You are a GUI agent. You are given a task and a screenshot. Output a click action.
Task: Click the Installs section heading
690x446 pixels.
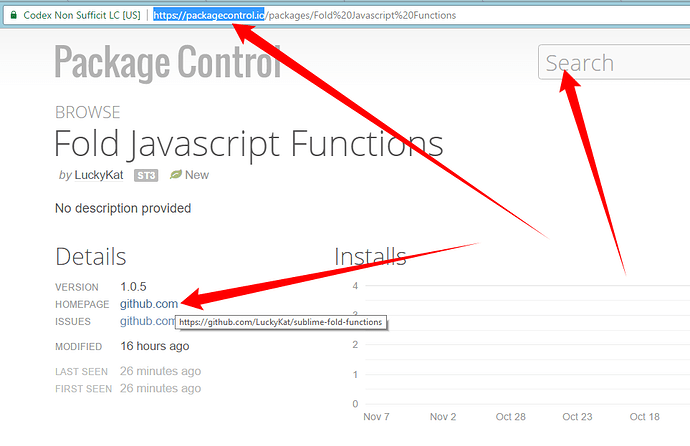point(370,257)
